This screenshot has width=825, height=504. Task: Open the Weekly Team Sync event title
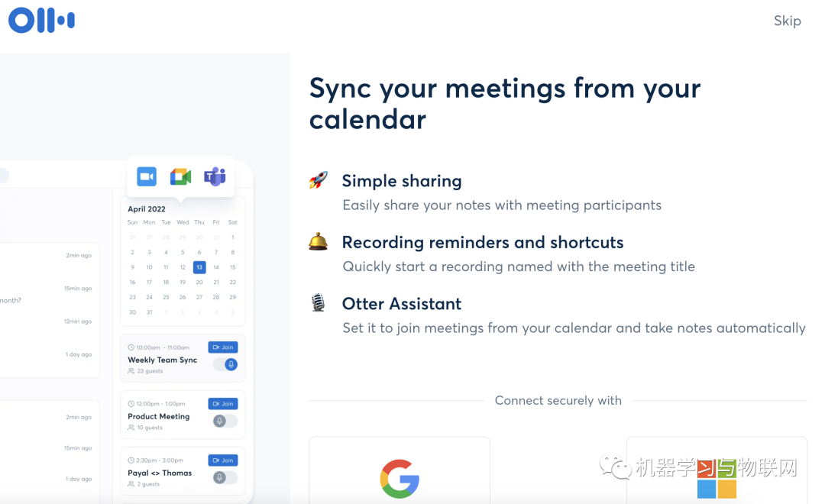tap(162, 360)
